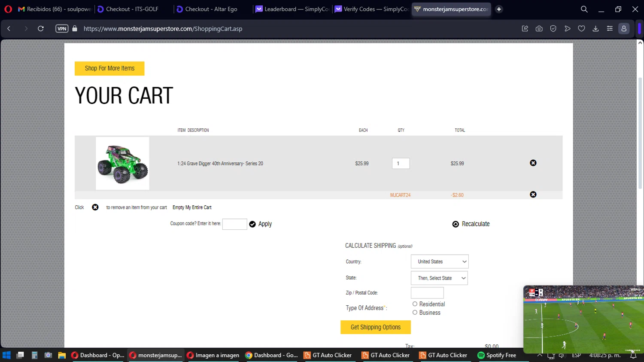Go forward with the browser arrow
The image size is (644, 362).
click(x=26, y=29)
